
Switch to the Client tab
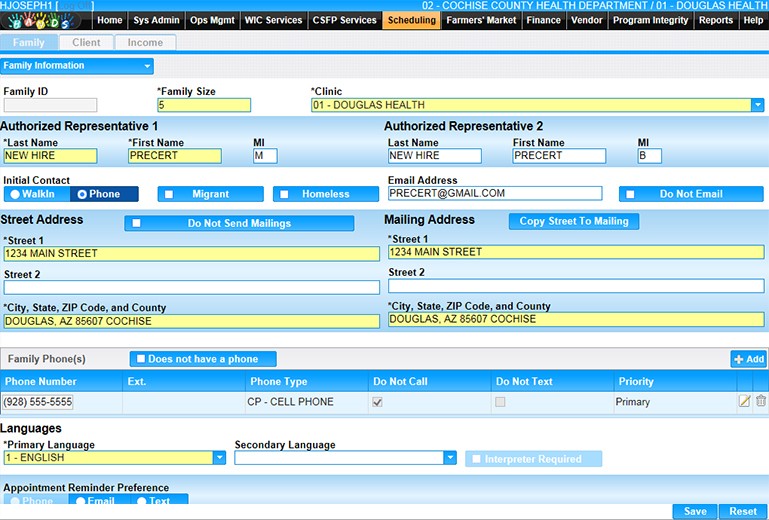(86, 43)
